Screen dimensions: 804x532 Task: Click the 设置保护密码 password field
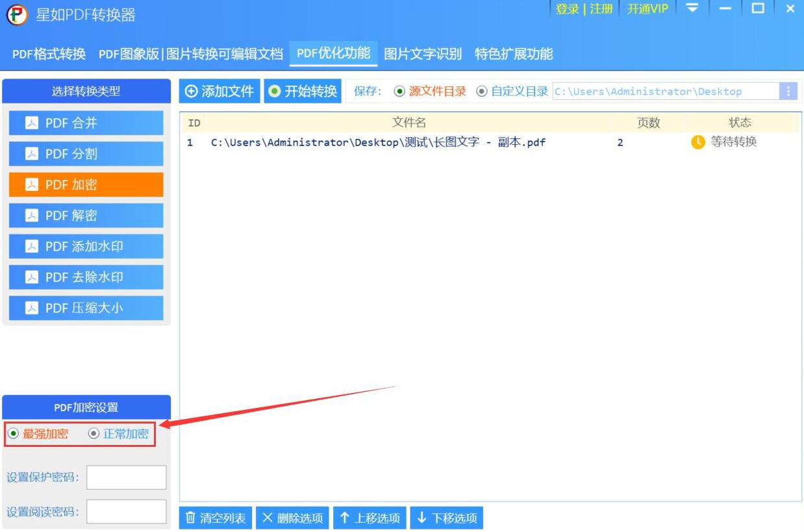coord(127,477)
